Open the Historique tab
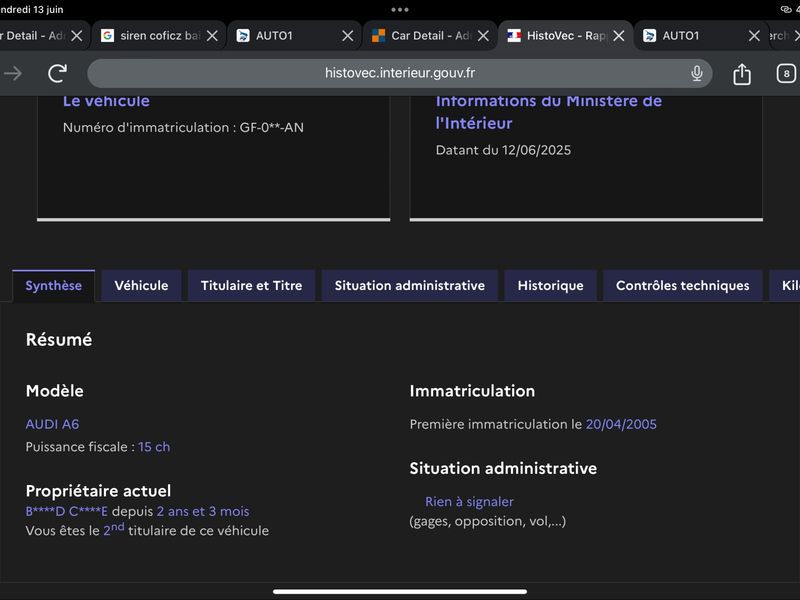 point(551,286)
